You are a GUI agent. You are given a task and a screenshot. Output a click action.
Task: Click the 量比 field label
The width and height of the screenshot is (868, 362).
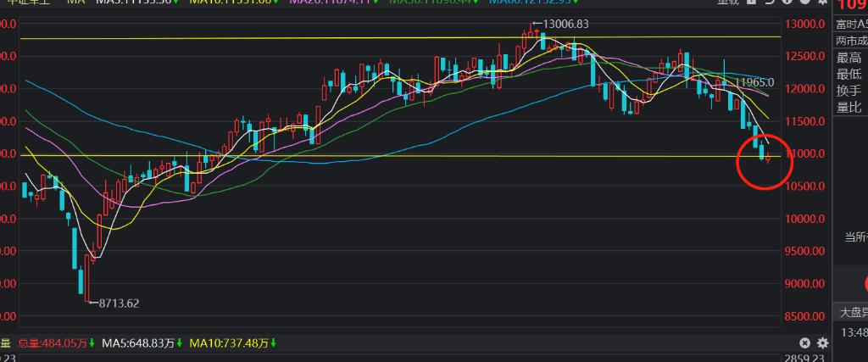point(849,107)
